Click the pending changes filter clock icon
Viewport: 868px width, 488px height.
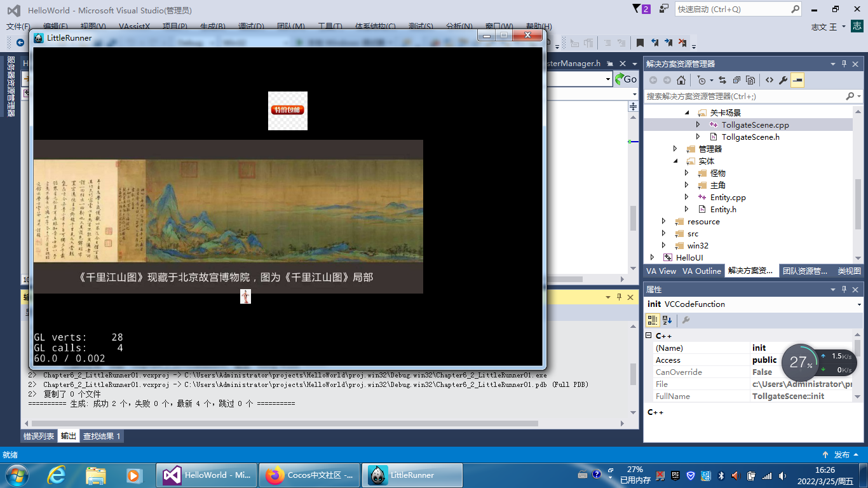(x=702, y=80)
